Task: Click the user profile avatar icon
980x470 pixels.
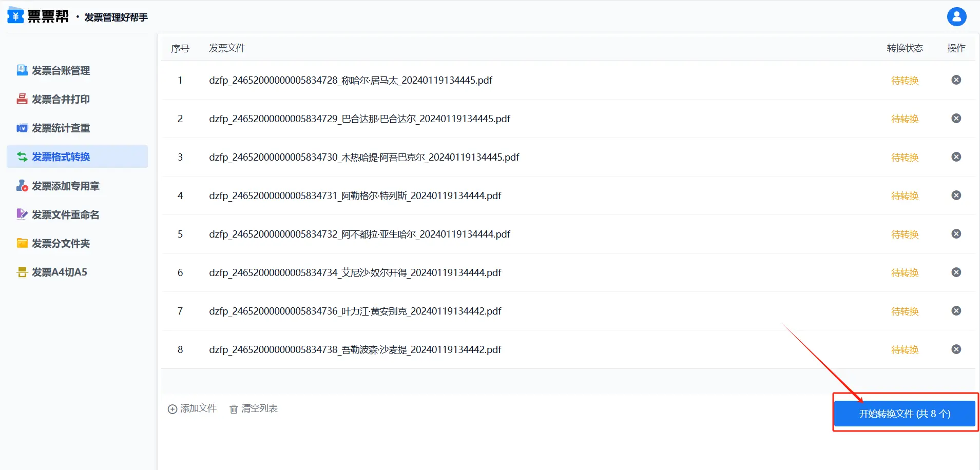Action: 956,16
